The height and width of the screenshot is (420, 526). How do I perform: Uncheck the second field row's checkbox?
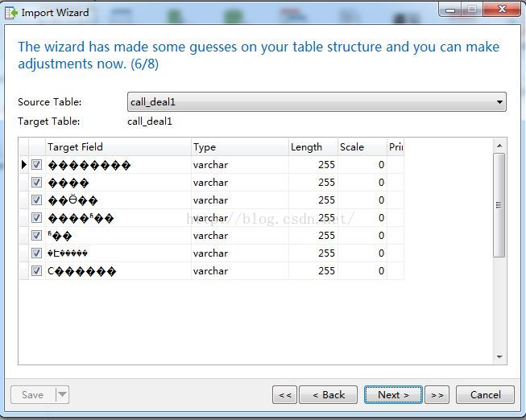click(36, 183)
